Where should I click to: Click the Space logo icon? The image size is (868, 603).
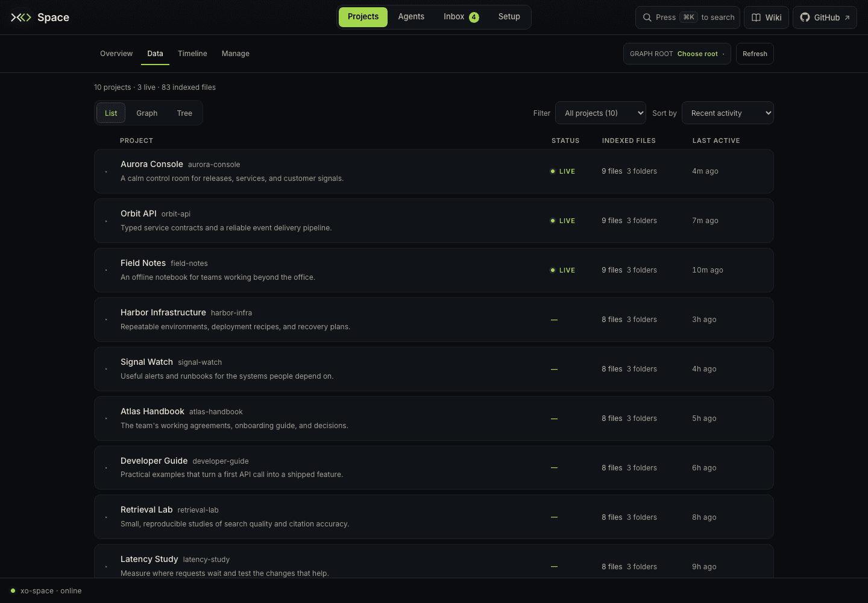(x=21, y=17)
